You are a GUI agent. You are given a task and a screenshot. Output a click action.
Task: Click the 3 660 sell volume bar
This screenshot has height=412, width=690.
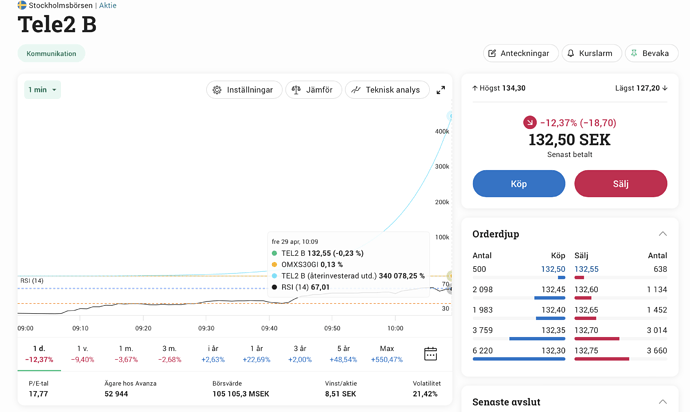(x=602, y=359)
